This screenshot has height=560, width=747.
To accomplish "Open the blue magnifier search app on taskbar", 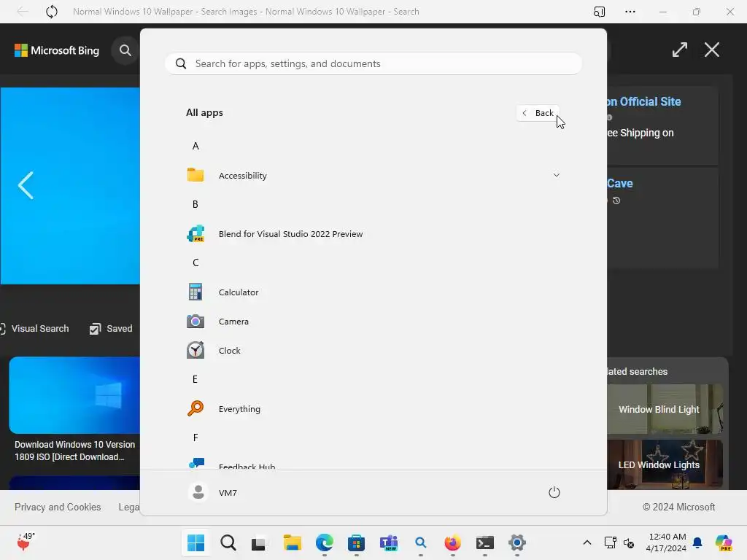I will click(x=421, y=542).
